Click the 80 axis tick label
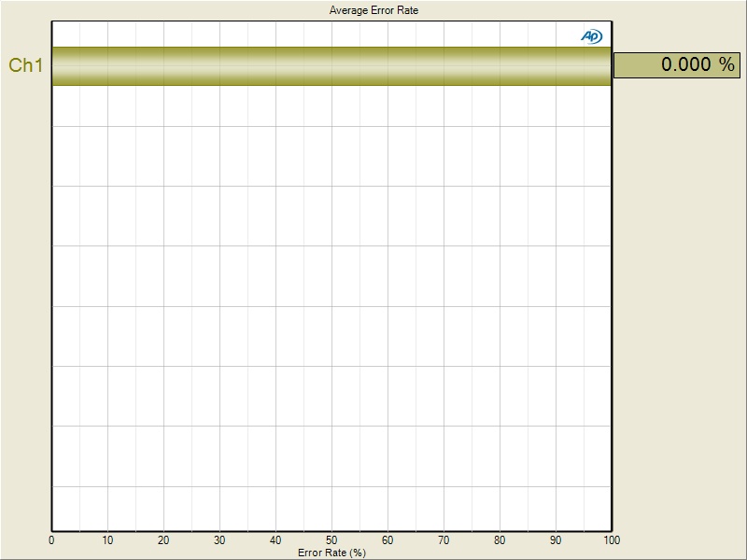 pyautogui.click(x=500, y=540)
